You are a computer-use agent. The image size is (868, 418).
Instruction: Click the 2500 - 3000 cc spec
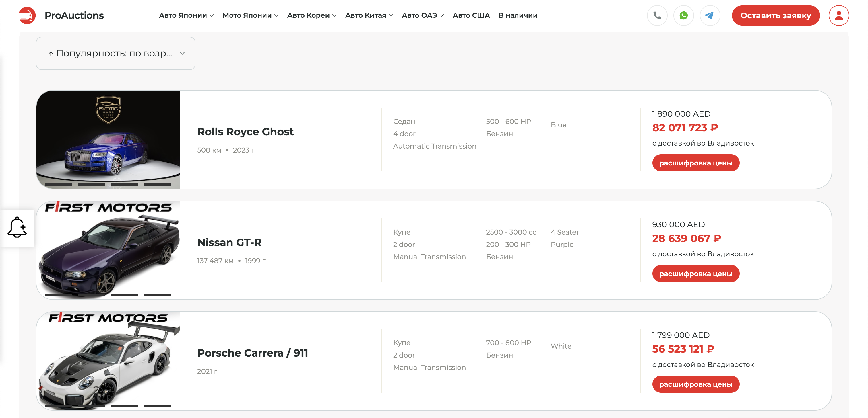pyautogui.click(x=511, y=232)
